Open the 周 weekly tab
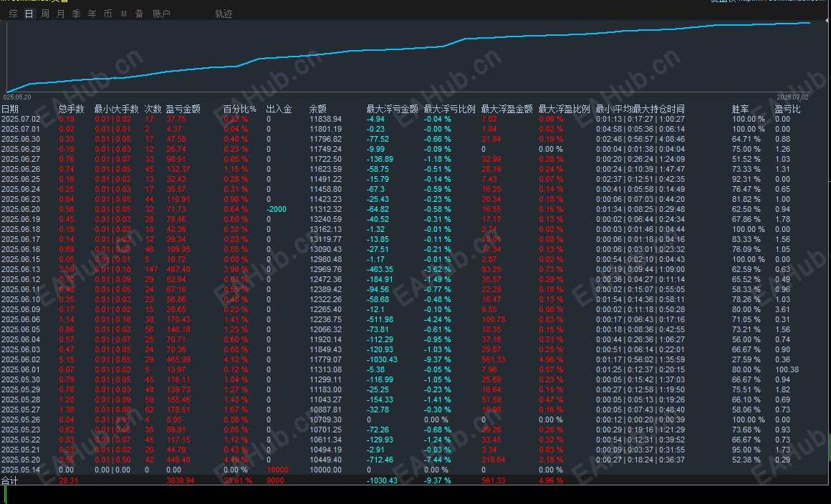The width and height of the screenshot is (831, 504). 45,14
